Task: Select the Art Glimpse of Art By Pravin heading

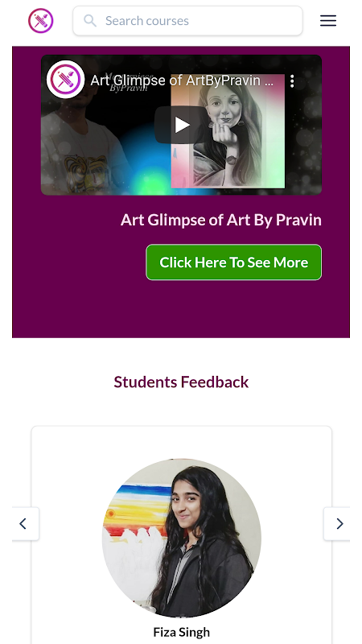Action: [220, 220]
